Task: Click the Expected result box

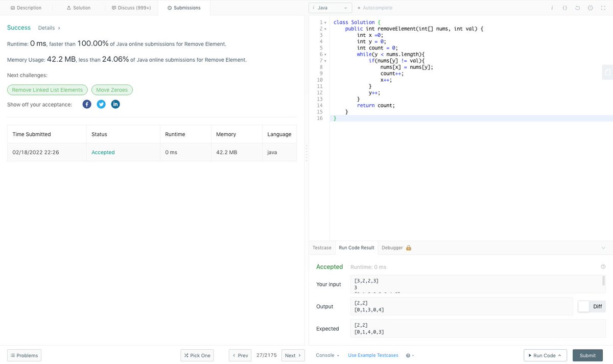Action: [478, 329]
